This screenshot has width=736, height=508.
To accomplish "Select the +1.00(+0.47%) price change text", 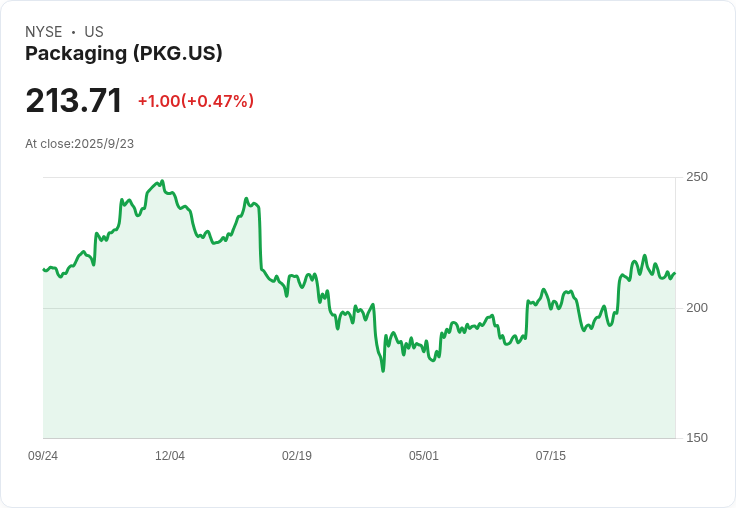I will 196,101.
